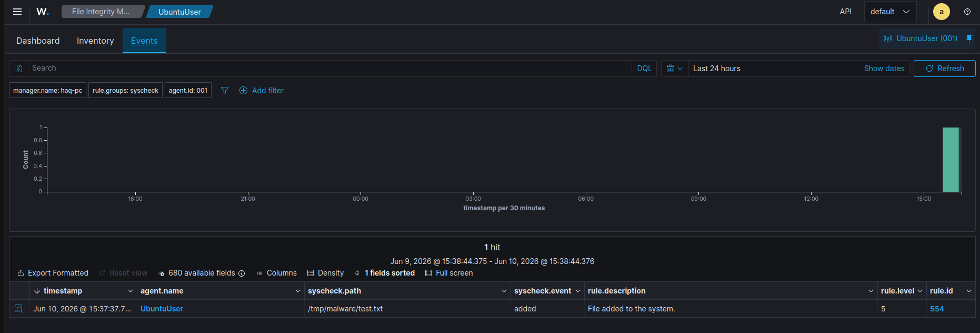The image size is (980, 333).
Task: Open the calendar quick date menu
Action: point(674,68)
